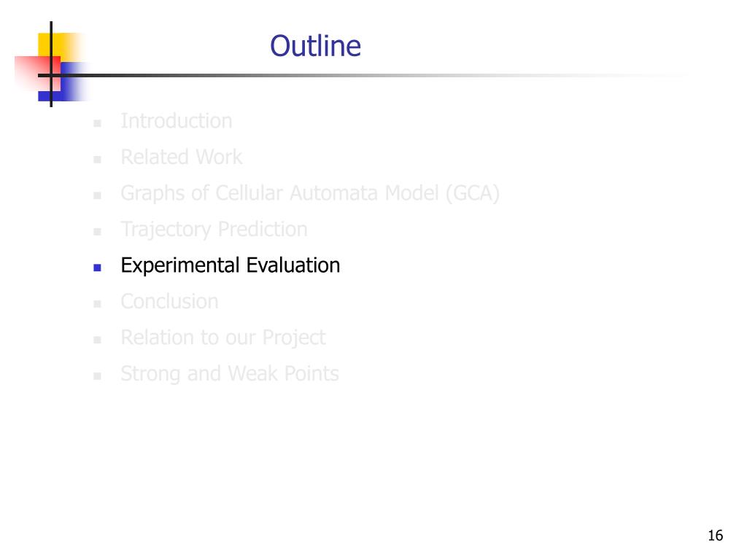Click the Trajectory Prediction entry
The height and width of the screenshot is (560, 747).
[214, 230]
